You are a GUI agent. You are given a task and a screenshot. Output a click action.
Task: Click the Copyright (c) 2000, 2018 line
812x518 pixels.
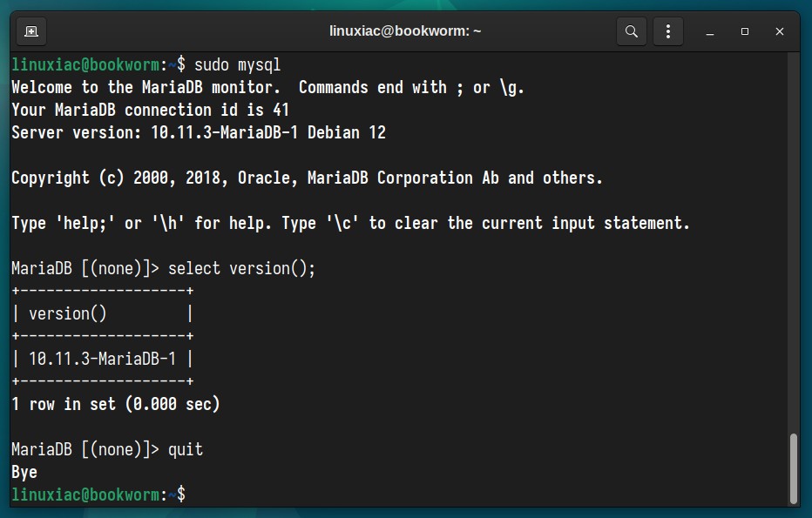tap(307, 178)
